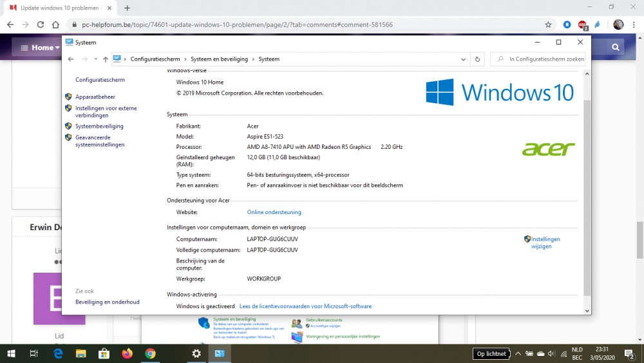This screenshot has width=644, height=363.
Task: Open recent locations dropdown arrow
Action: (96, 59)
